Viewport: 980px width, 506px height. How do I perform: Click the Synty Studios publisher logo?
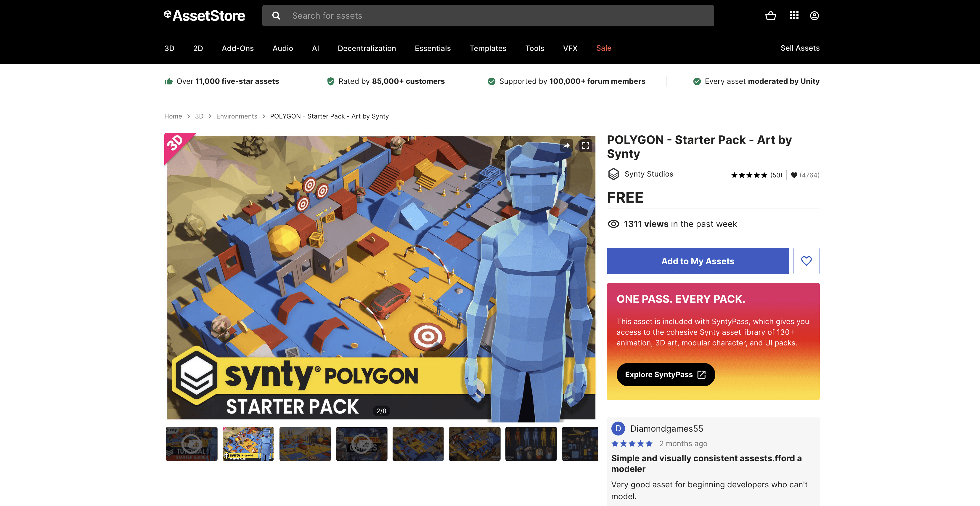click(613, 174)
